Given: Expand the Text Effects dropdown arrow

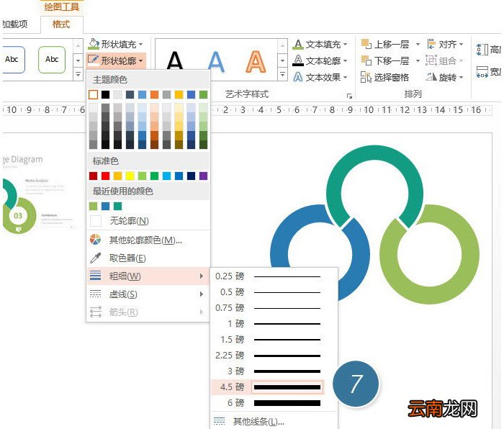Looking at the screenshot, I should tap(345, 77).
